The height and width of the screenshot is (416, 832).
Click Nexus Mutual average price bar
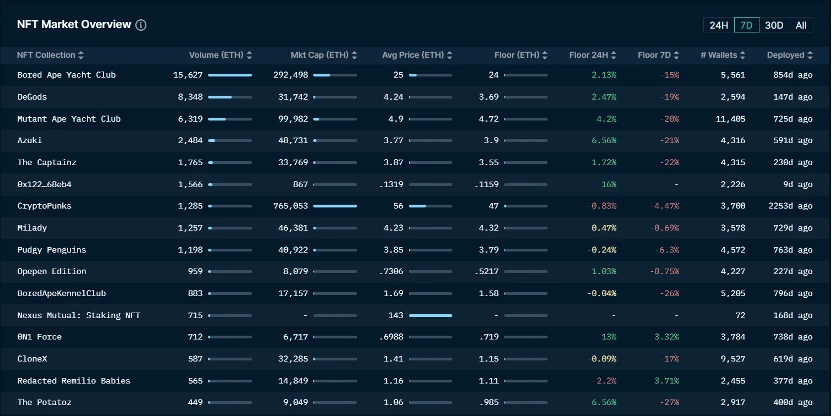[x=430, y=315]
